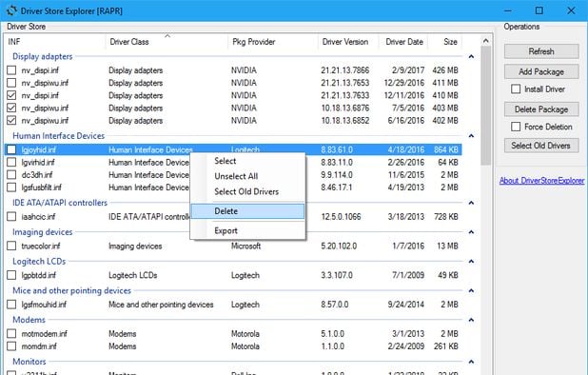Click Delete in the context menu

point(247,211)
